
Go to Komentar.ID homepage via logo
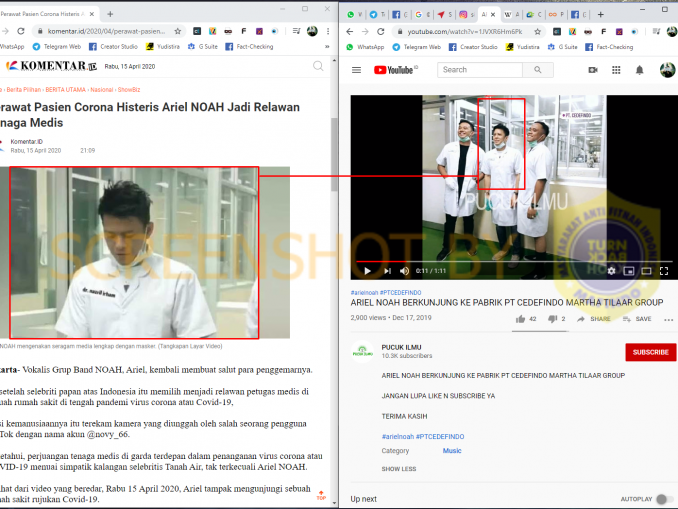[x=51, y=66]
